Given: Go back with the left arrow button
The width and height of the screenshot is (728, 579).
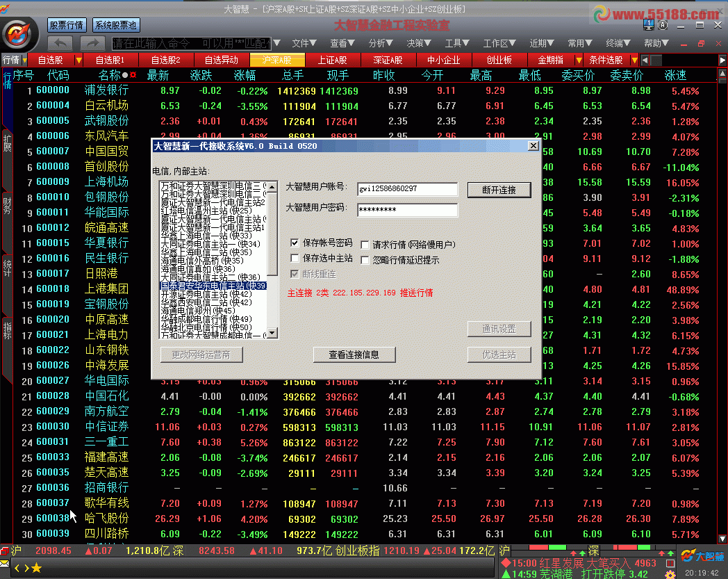Looking at the screenshot, I should [x=60, y=43].
